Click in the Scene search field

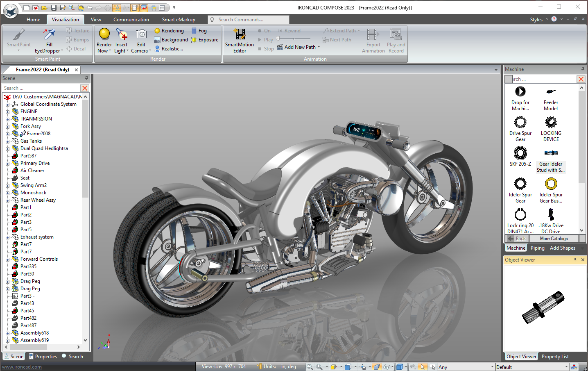point(41,88)
